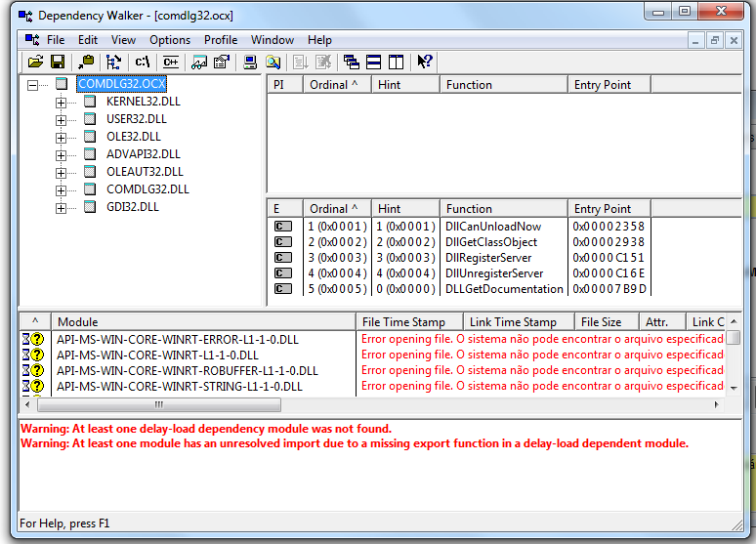Expand the USER32.DLL tree node
This screenshot has height=544, width=756.
61,120
